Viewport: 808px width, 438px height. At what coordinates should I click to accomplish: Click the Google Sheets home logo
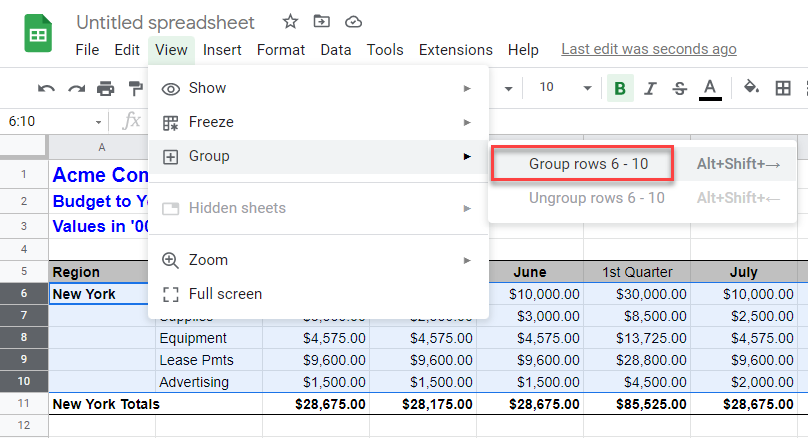click(x=39, y=35)
